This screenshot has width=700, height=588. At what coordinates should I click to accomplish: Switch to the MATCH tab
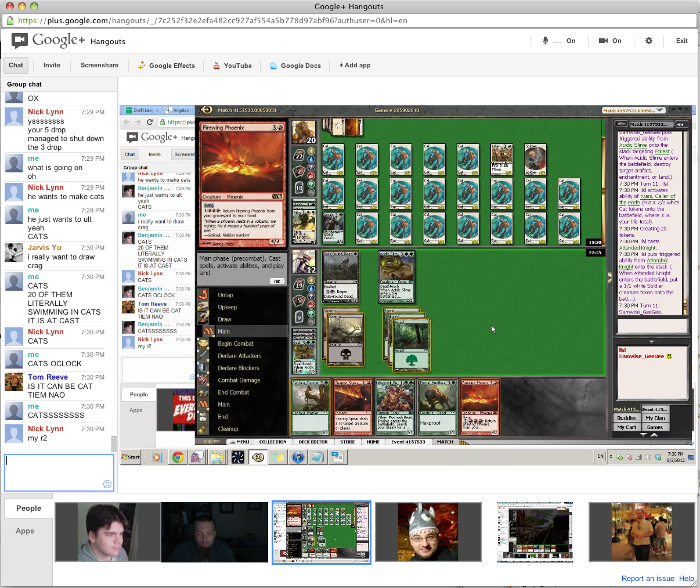[x=445, y=442]
